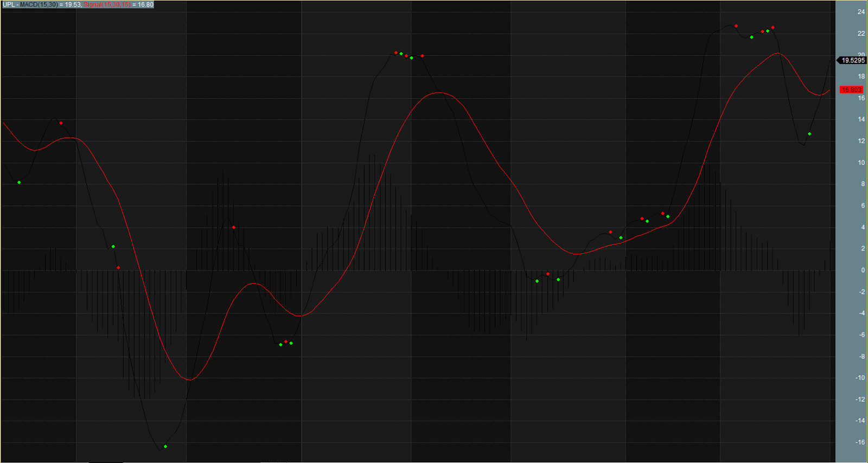
Task: Click the 22 label on the value axis
Action: 861,34
